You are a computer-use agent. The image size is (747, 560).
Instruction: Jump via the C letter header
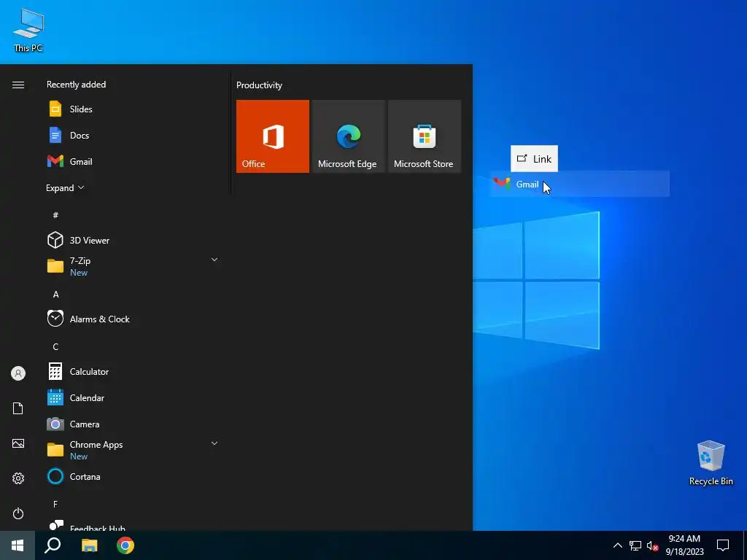coord(55,346)
